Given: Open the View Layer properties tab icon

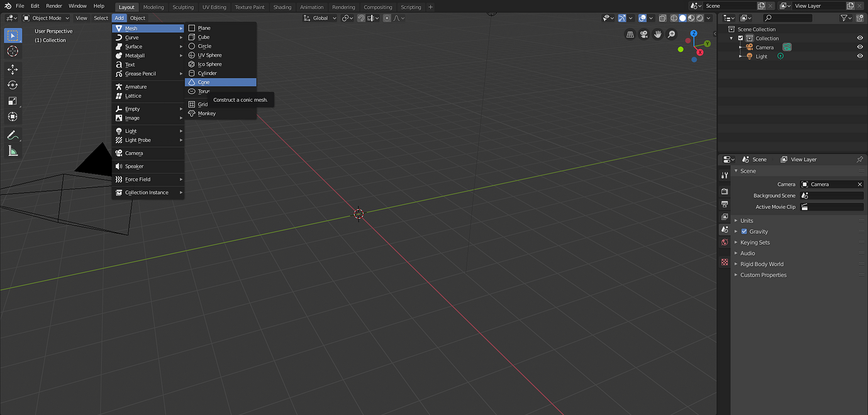Looking at the screenshot, I should 725,217.
